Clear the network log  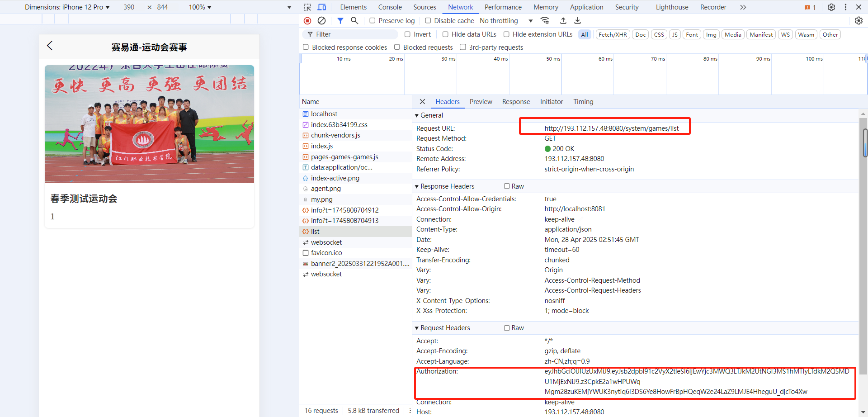coord(321,21)
